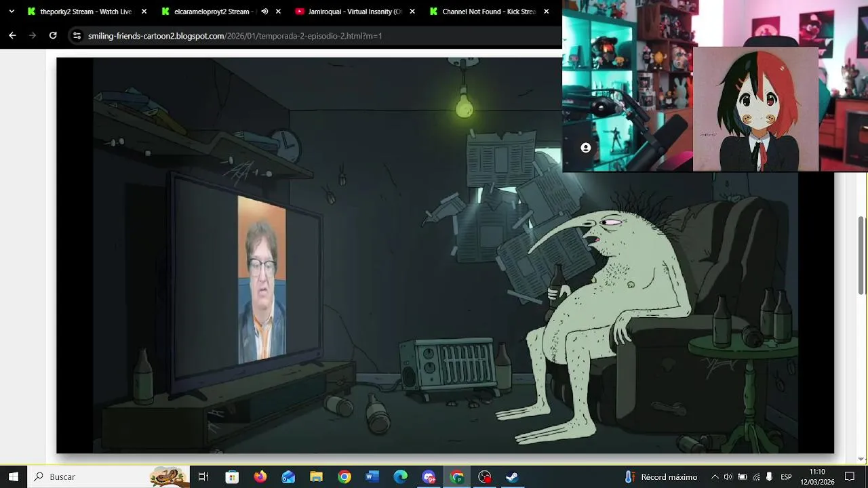View site information icon in address bar
The image size is (868, 488).
77,35
